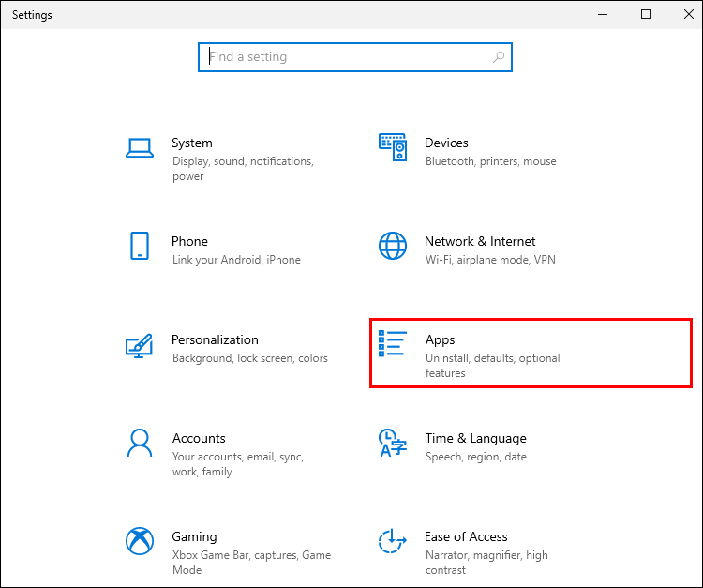Click 'Your accounts, email, sync, work, family' text
This screenshot has width=703, height=588.
coord(238,464)
